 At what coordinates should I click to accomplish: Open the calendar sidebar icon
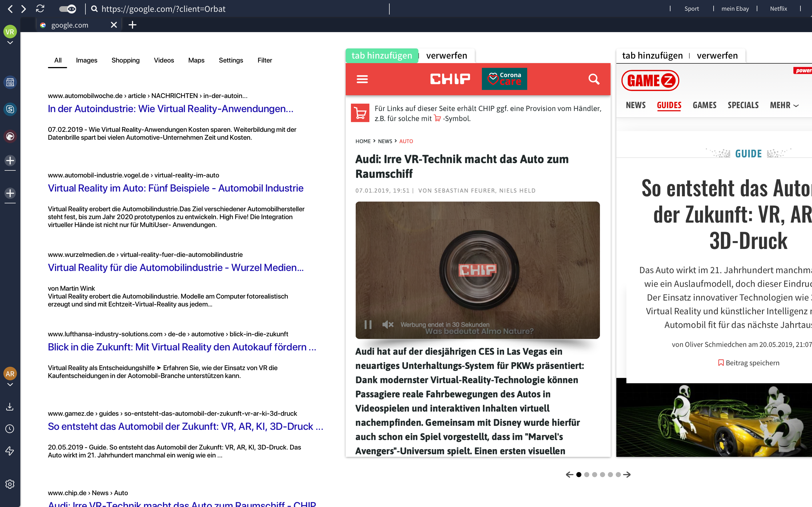[x=10, y=82]
